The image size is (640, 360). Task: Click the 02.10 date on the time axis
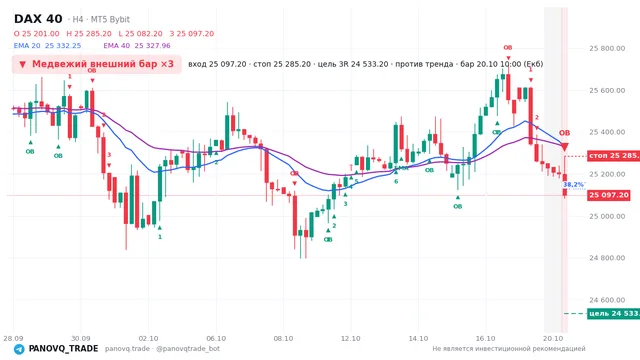pos(148,338)
